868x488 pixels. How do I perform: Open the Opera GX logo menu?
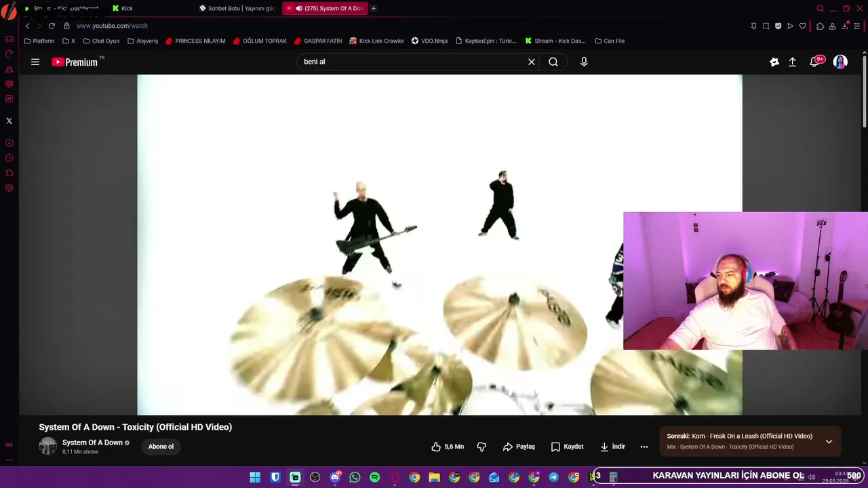(8, 11)
